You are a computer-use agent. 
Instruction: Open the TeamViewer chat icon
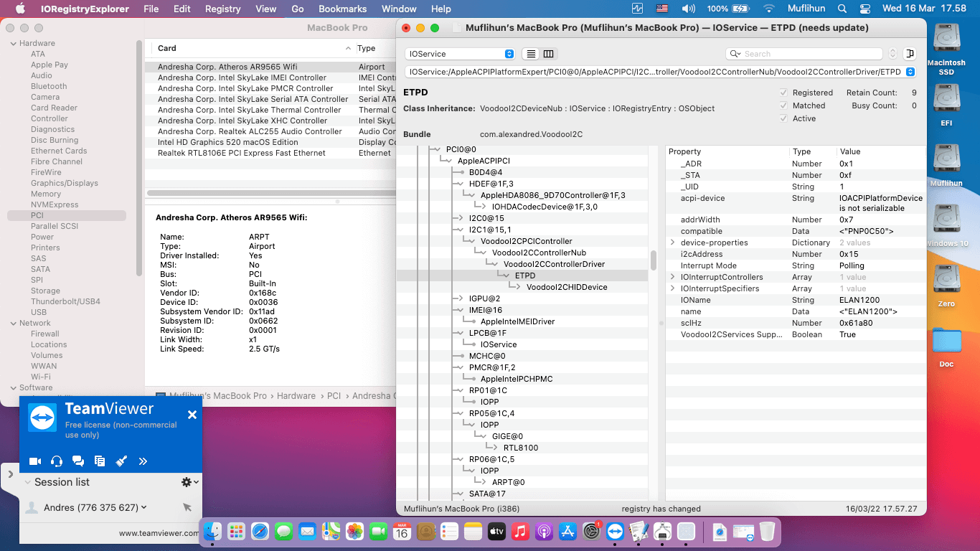[x=78, y=461]
